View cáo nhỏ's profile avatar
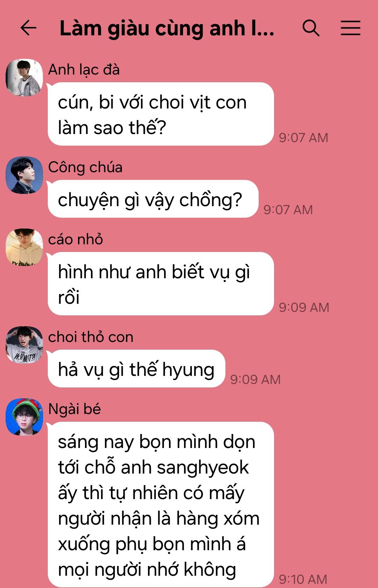Screen dimensions: 378x588 (24, 247)
